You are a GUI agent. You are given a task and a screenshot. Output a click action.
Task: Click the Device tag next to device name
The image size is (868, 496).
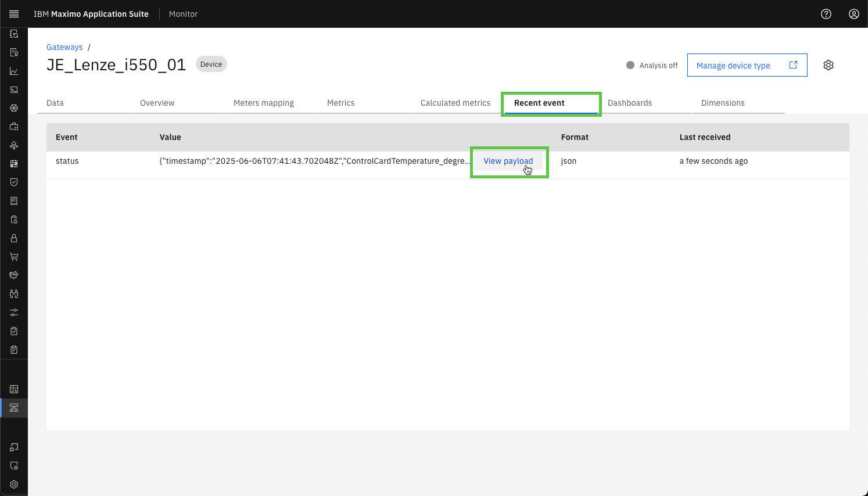(211, 64)
